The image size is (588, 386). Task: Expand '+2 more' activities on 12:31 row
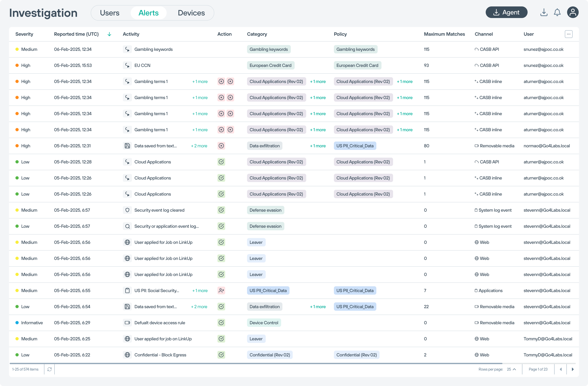pyautogui.click(x=199, y=146)
